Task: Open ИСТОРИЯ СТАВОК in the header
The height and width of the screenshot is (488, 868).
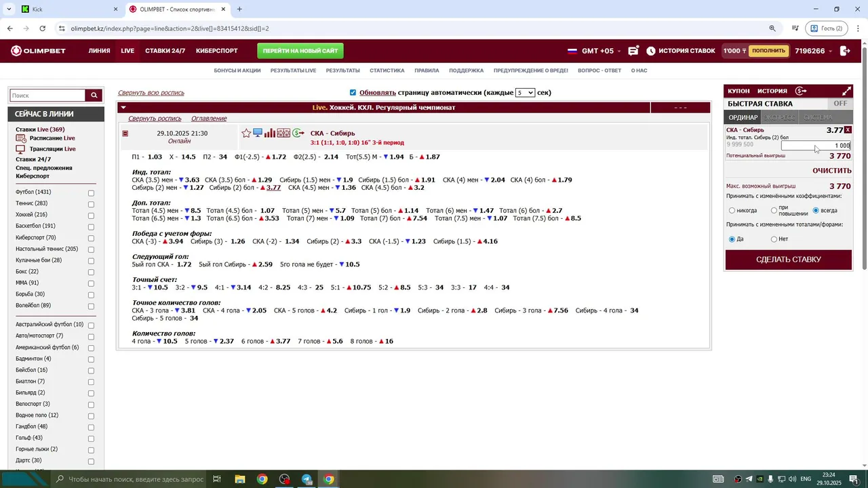Action: [x=681, y=51]
